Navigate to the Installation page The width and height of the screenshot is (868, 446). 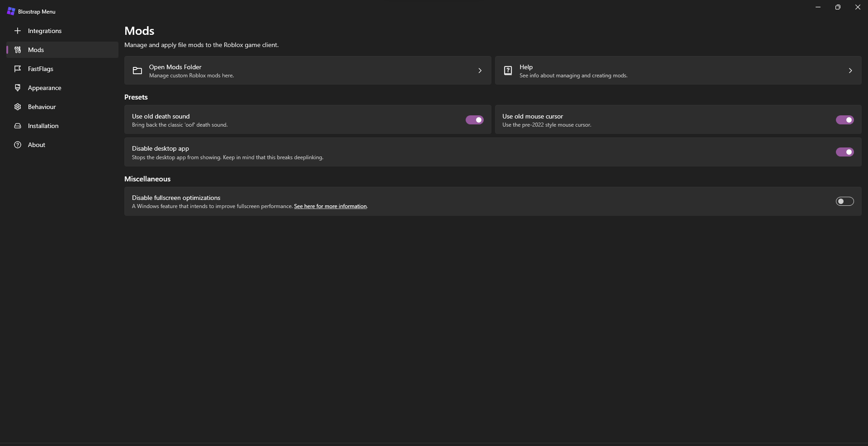tap(43, 126)
